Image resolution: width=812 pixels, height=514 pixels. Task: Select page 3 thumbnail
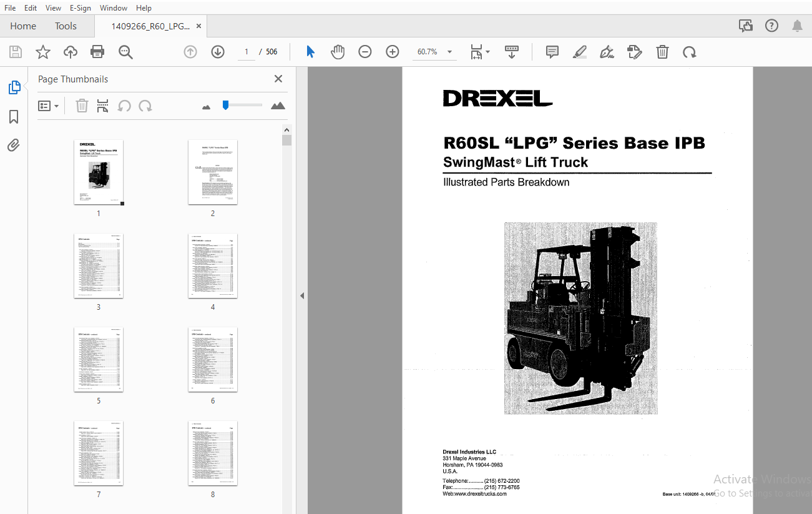tap(99, 266)
